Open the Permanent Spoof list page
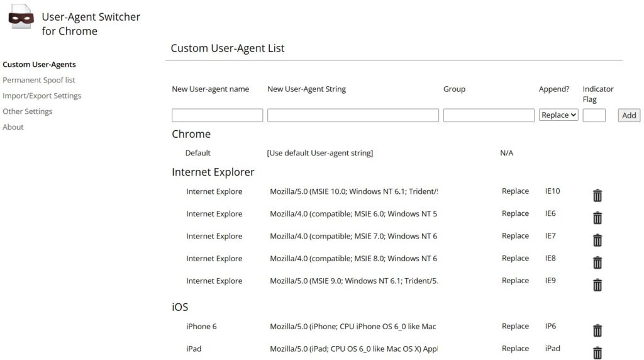 click(38, 80)
